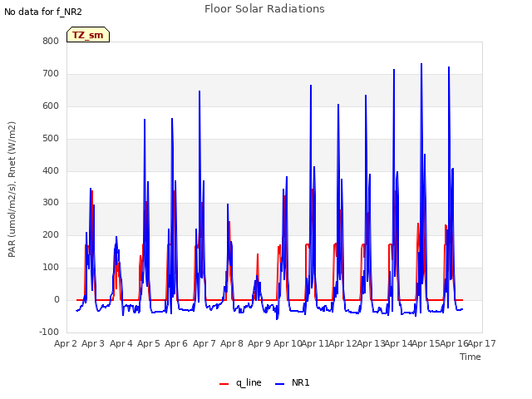
Task: Click the 500 y-axis tick label
Action: point(51,139)
